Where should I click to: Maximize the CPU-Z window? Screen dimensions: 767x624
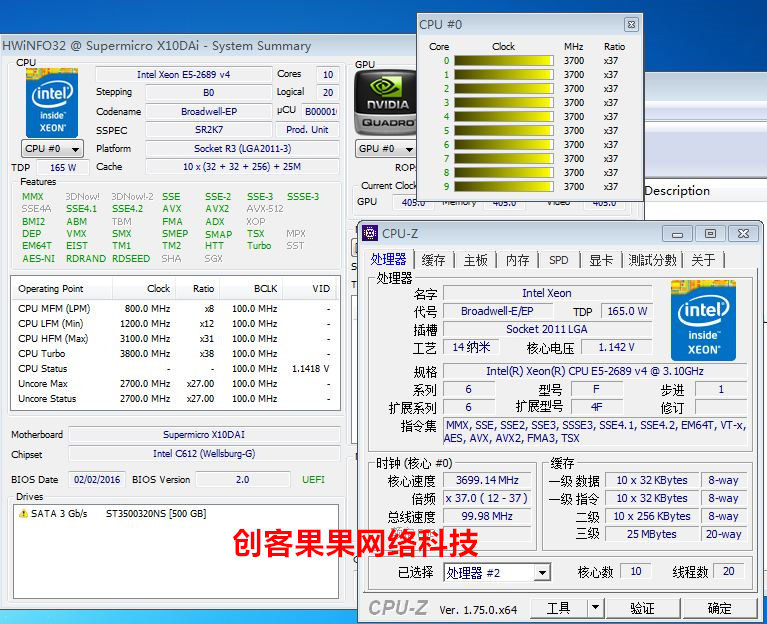pyautogui.click(x=710, y=234)
